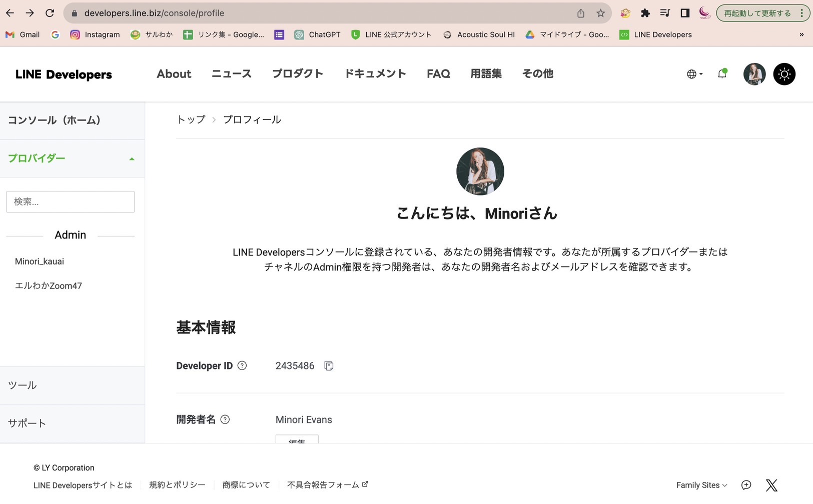Screen dimensions: 813x504
Task: Open the プロダクト menu item
Action: 298,74
